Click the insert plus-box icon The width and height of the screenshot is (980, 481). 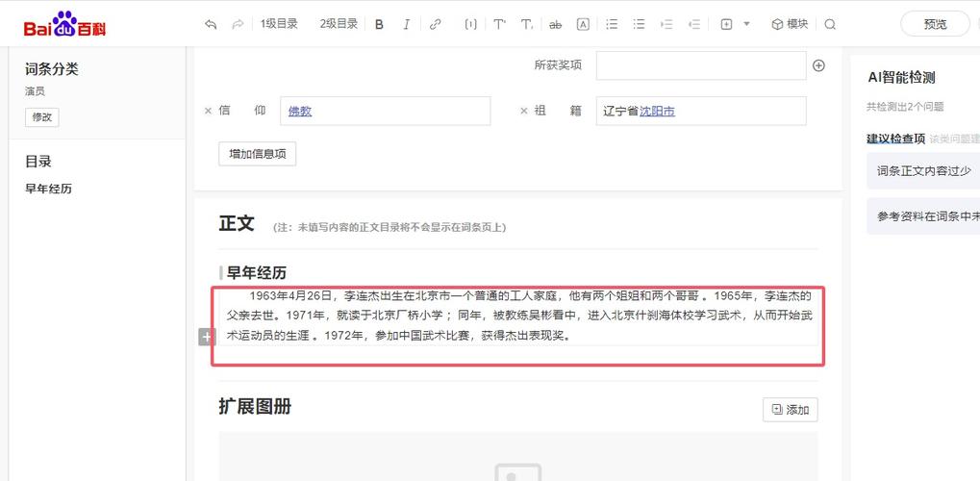tap(726, 24)
